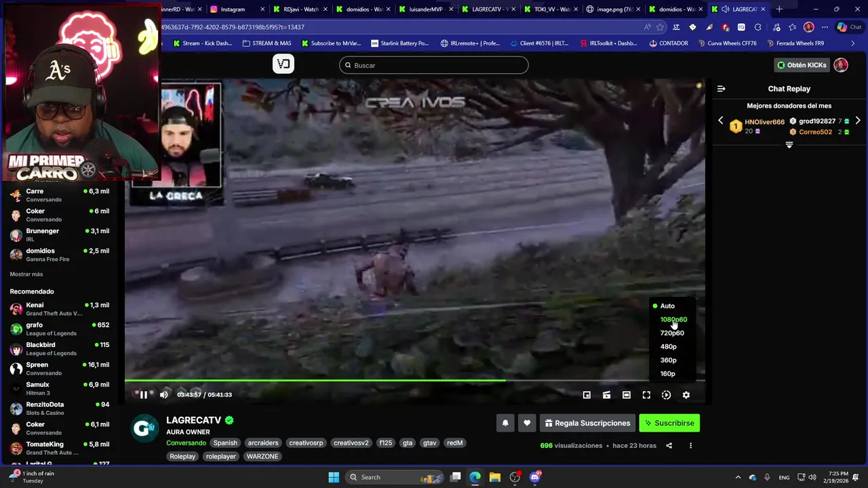Select 360p video quality
868x488 pixels.
coord(668,360)
